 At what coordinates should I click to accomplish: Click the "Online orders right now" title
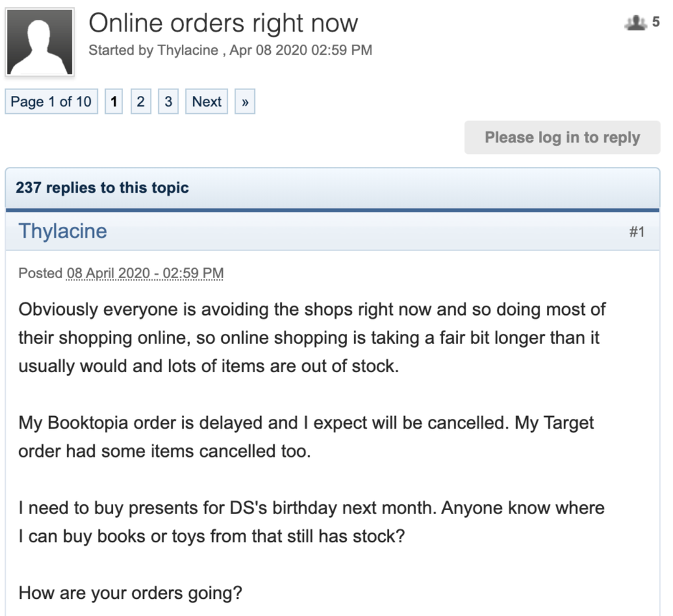(x=223, y=24)
